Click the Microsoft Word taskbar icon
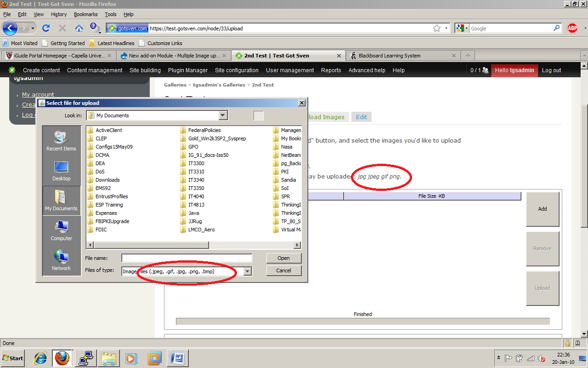588x368 pixels. [177, 358]
